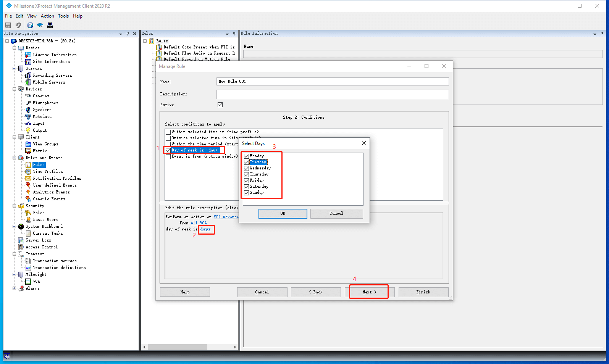Uncheck the Thursday checkbox
The width and height of the screenshot is (609, 364).
point(246,174)
